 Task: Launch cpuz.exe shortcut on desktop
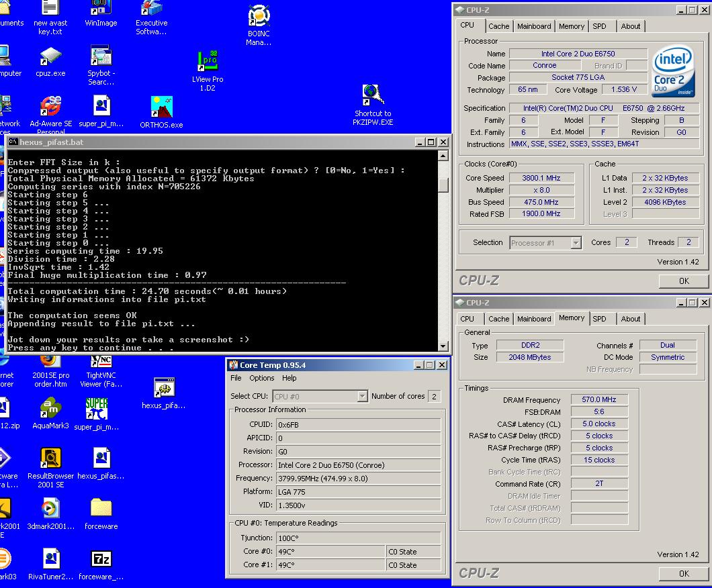pyautogui.click(x=50, y=62)
